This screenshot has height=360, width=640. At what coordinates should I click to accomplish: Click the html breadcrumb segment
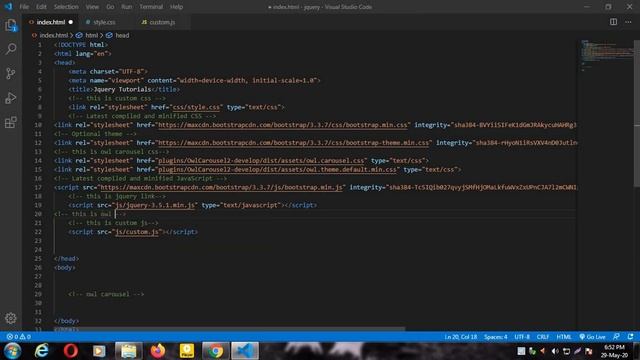[91, 36]
